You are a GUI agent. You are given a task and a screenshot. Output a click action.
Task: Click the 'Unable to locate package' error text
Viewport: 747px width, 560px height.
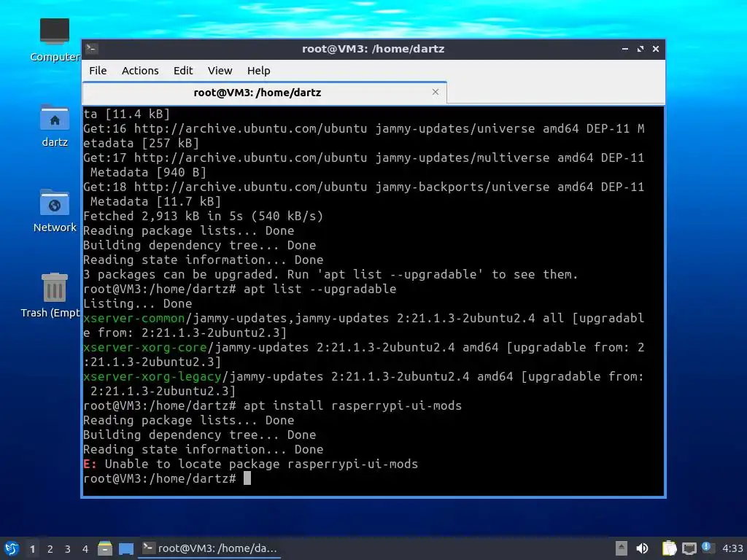261,464
